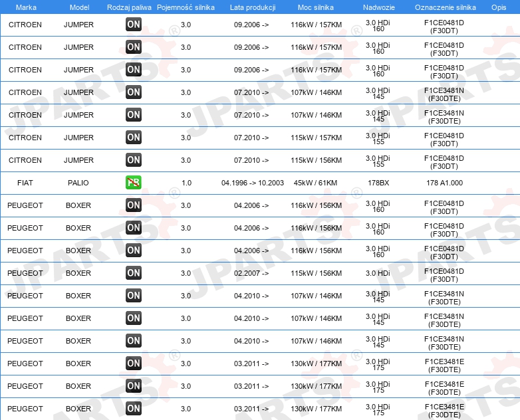Click 3.0 HDi 155 in CITROEN 115kW / 156KM row

pyautogui.click(x=378, y=161)
